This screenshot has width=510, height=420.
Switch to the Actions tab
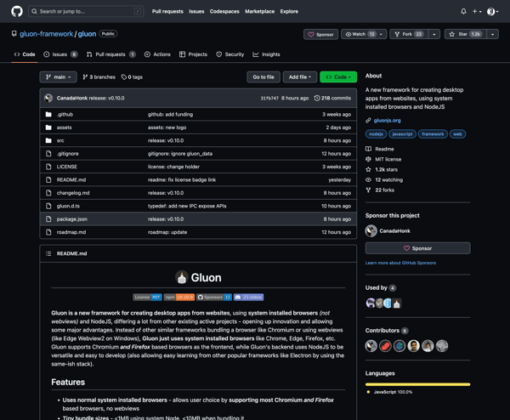coord(157,54)
